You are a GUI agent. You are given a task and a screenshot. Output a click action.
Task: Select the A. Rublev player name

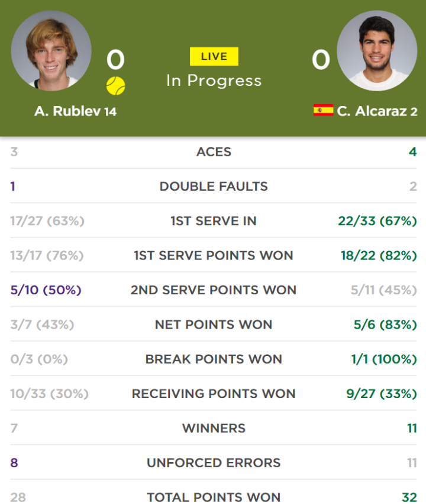[x=67, y=111]
